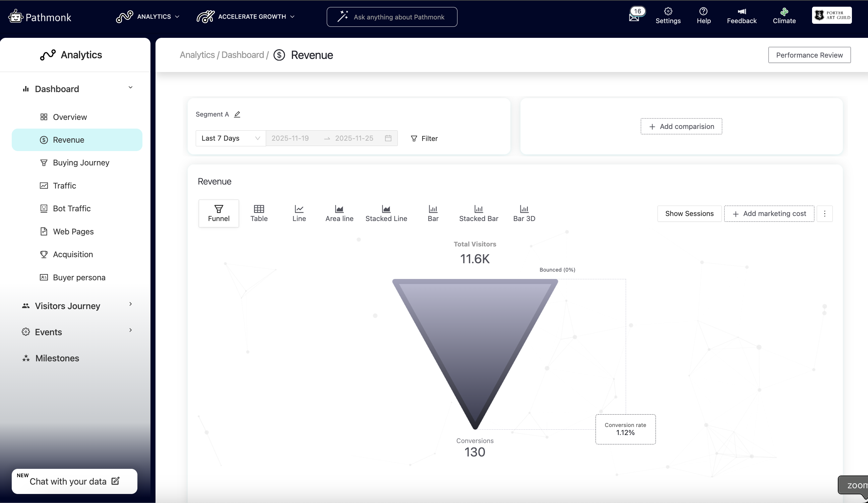
Task: Open Web Pages dashboard item
Action: [x=73, y=232]
